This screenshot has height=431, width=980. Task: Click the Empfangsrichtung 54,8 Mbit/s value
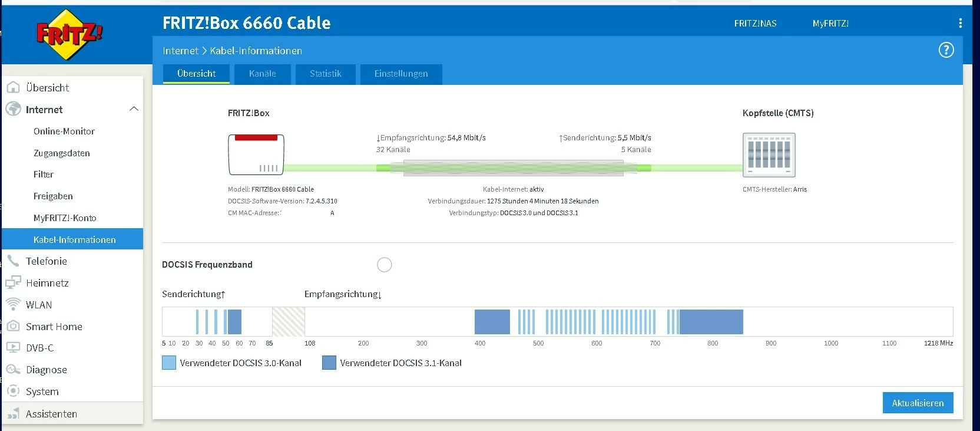(466, 138)
